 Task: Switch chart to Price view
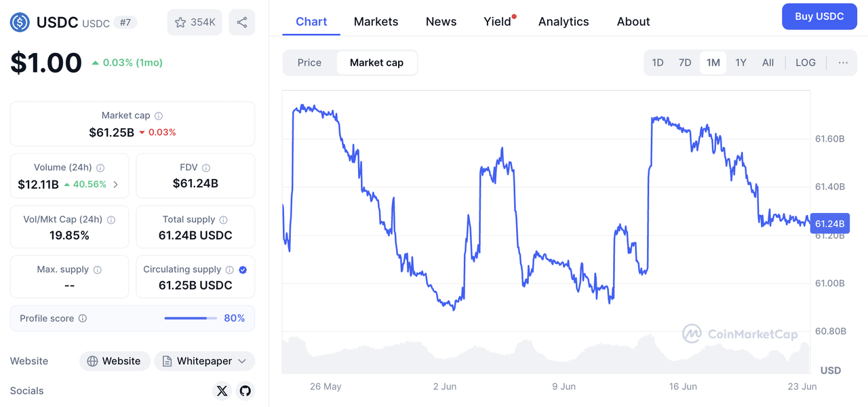pos(309,62)
